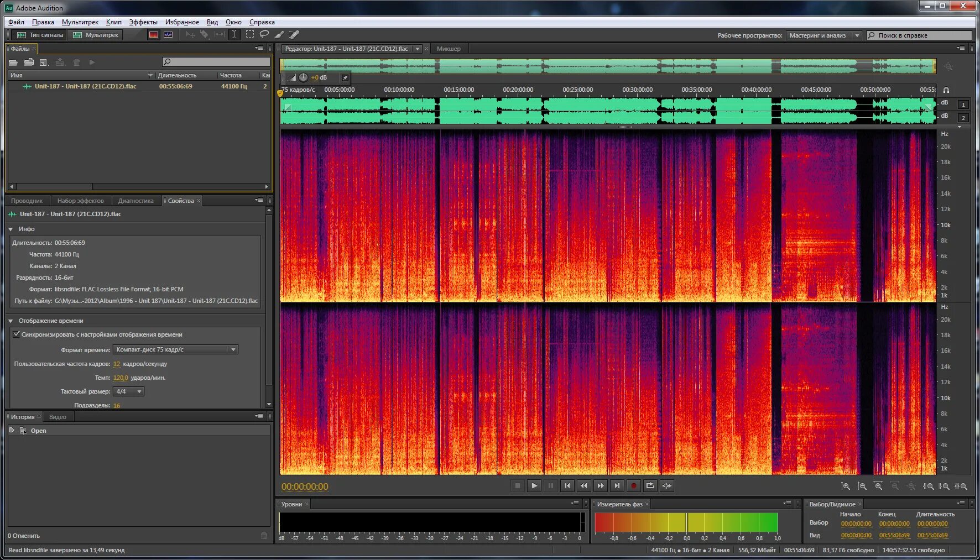This screenshot has width=980, height=560.
Task: Click the Rewind button
Action: click(584, 486)
